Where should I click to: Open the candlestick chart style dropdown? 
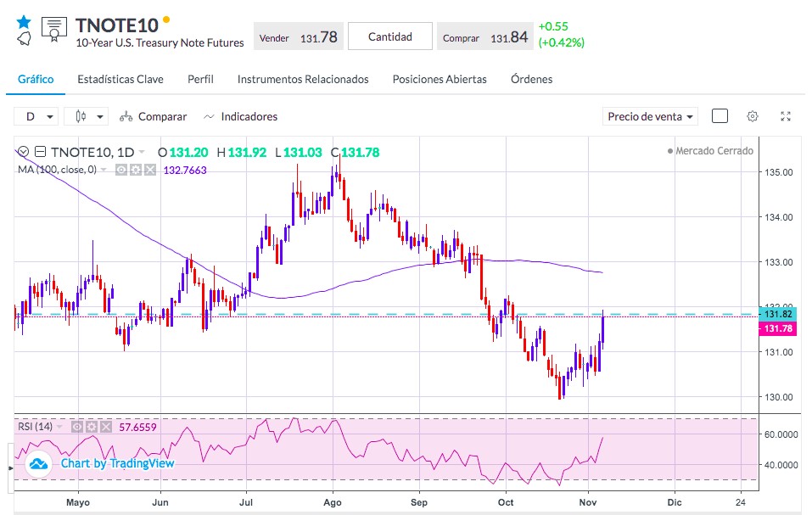coord(86,116)
